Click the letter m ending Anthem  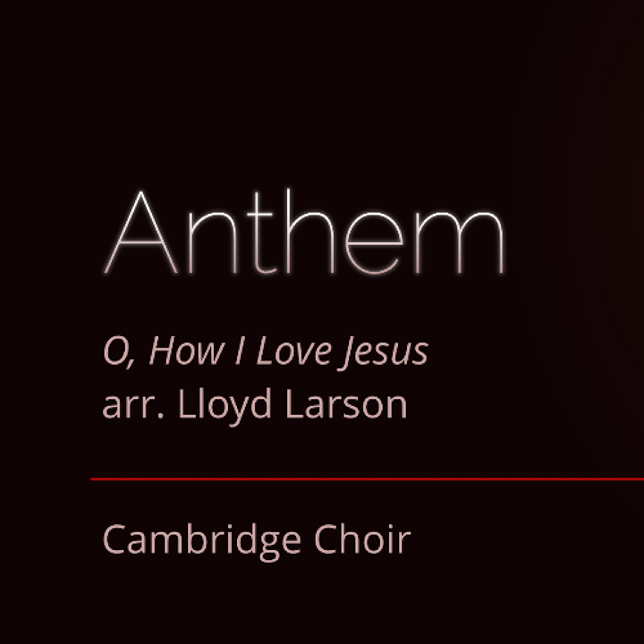[460, 243]
